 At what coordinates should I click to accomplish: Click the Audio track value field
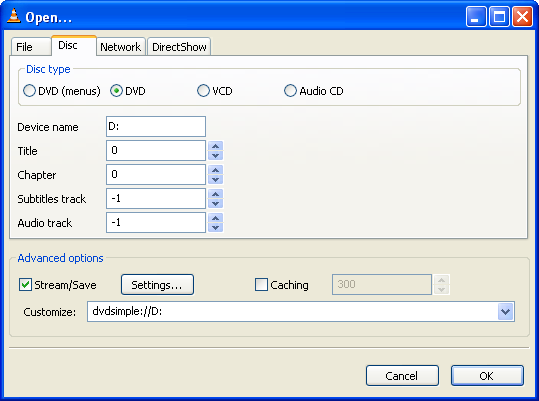click(156, 223)
